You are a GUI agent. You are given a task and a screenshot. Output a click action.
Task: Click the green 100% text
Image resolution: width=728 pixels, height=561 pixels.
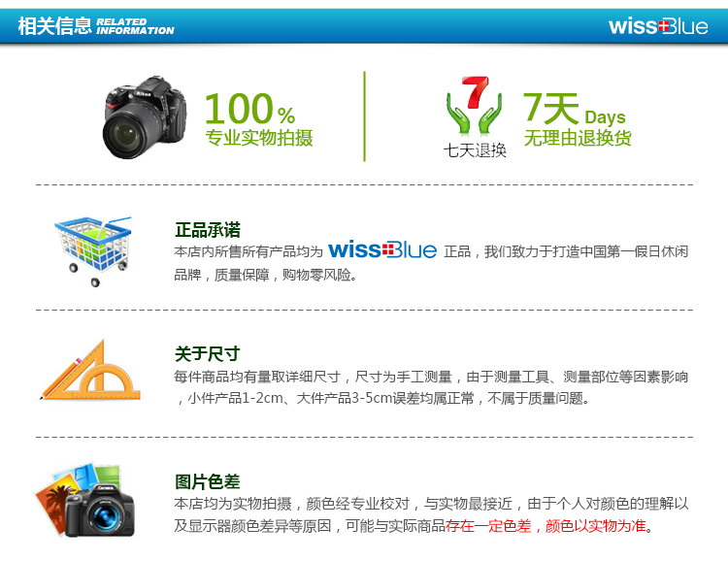pyautogui.click(x=249, y=108)
